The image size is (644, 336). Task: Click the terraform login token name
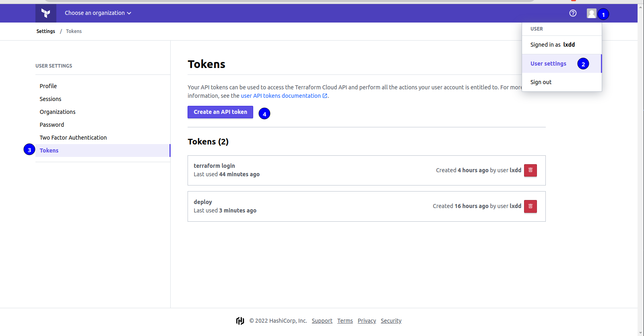coord(214,166)
